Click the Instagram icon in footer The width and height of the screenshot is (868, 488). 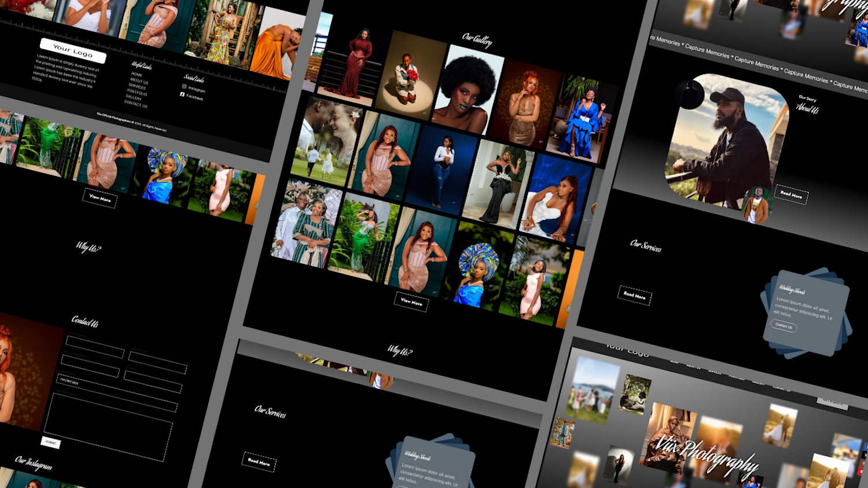point(184,87)
